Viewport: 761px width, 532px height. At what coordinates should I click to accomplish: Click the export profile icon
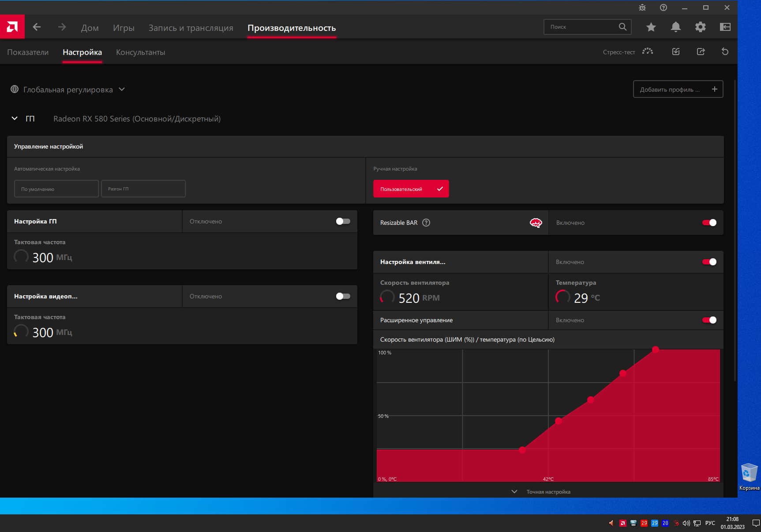pos(701,52)
